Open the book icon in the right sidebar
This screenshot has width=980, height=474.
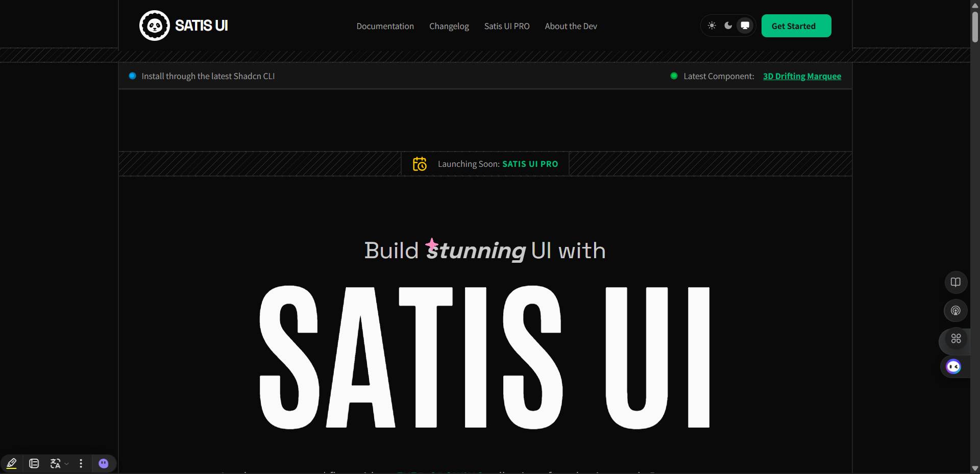point(955,282)
